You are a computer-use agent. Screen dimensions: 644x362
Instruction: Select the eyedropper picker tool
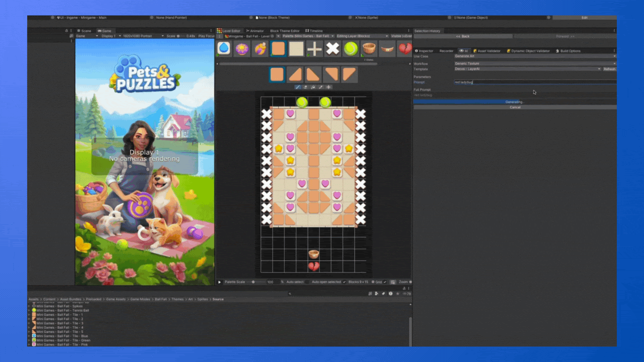tap(320, 87)
